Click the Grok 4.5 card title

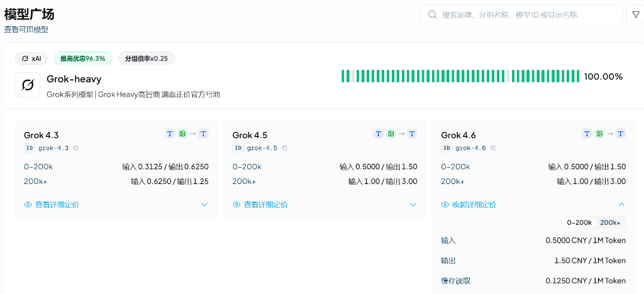[x=250, y=135]
